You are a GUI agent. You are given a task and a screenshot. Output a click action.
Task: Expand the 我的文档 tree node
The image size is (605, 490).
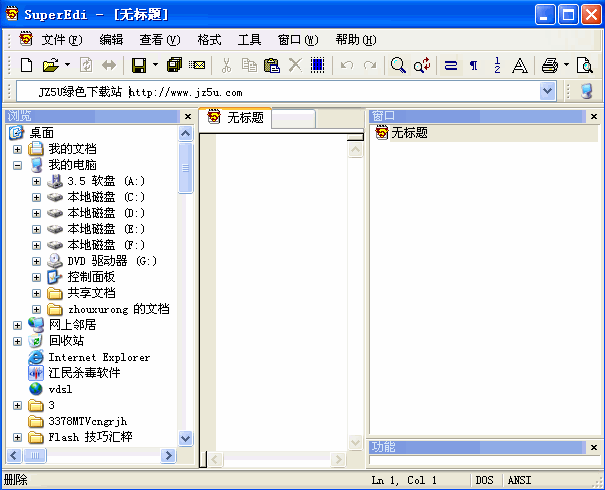tap(17, 149)
